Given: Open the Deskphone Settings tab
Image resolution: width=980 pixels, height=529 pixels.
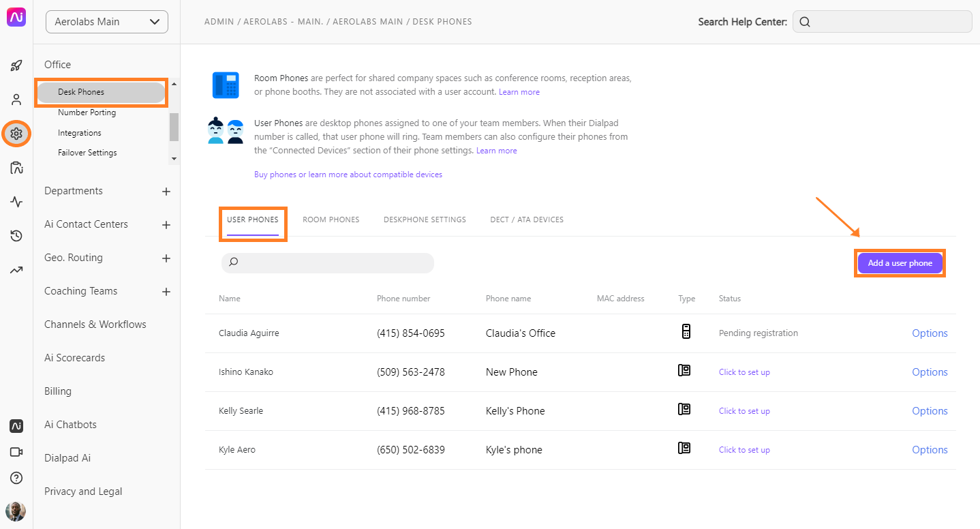Looking at the screenshot, I should 425,220.
